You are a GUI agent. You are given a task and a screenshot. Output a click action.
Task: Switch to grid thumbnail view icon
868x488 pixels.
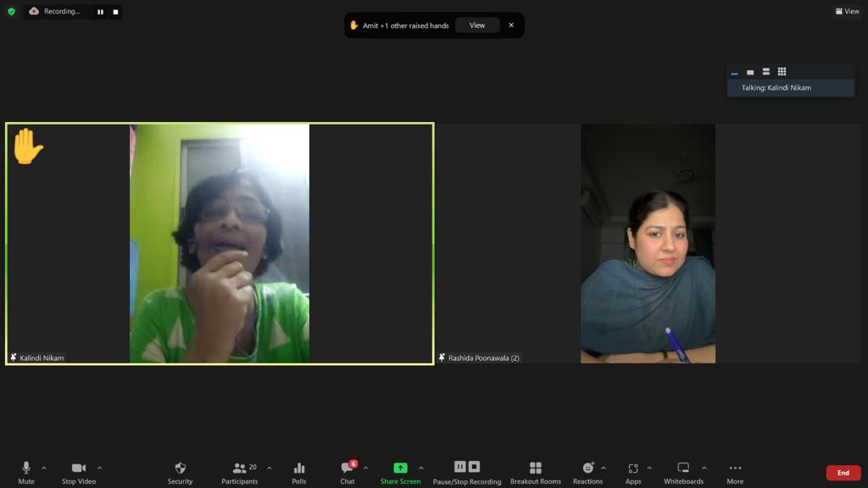(782, 71)
